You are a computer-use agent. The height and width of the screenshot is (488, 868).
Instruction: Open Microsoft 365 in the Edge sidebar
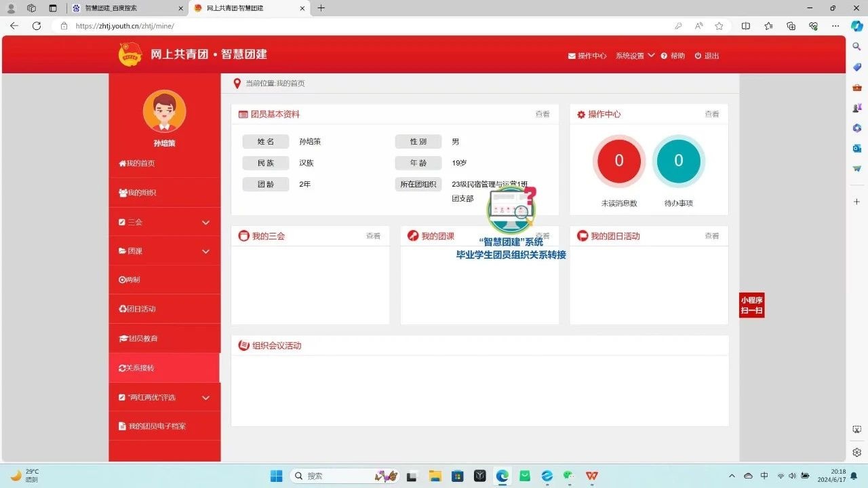(857, 128)
